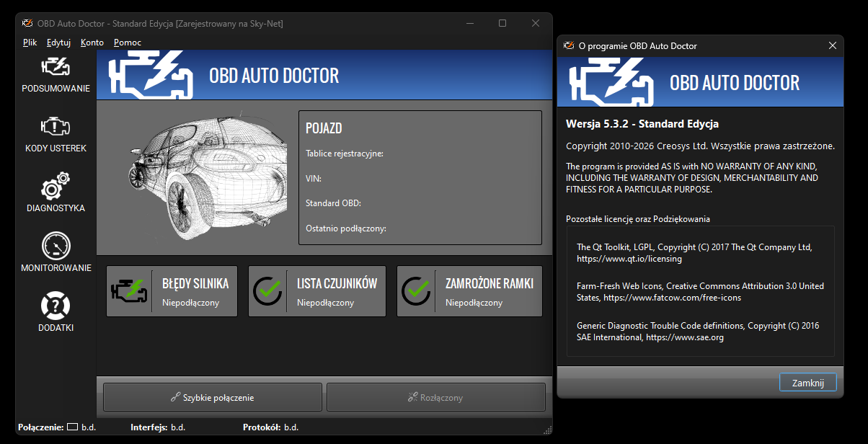Close the O programie dialog with X
The width and height of the screenshot is (868, 444).
833,45
